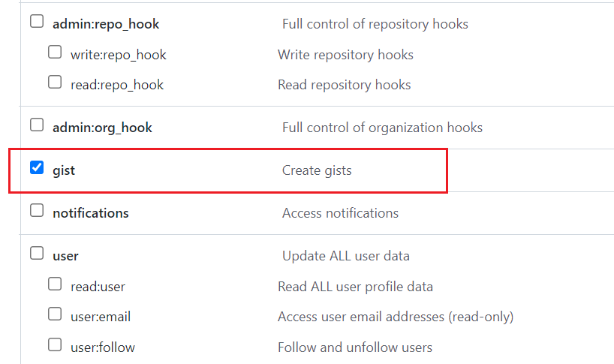Click the 'Update ALL user data' description
614x364 pixels.
tap(346, 256)
